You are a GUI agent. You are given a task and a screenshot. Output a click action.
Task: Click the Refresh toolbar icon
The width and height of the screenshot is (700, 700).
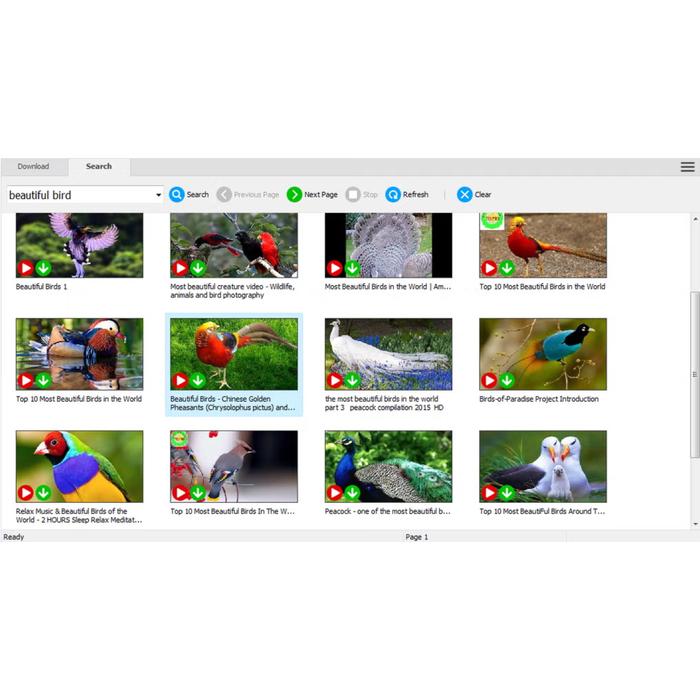(x=393, y=195)
